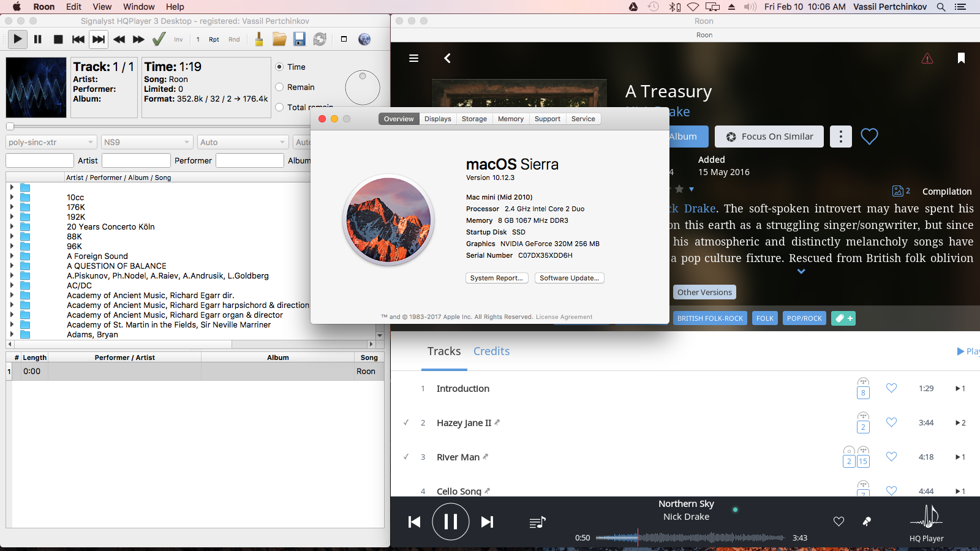Image resolution: width=980 pixels, height=551 pixels.
Task: Select the Roon playlist row in HQPlayer
Action: pyautogui.click(x=195, y=371)
